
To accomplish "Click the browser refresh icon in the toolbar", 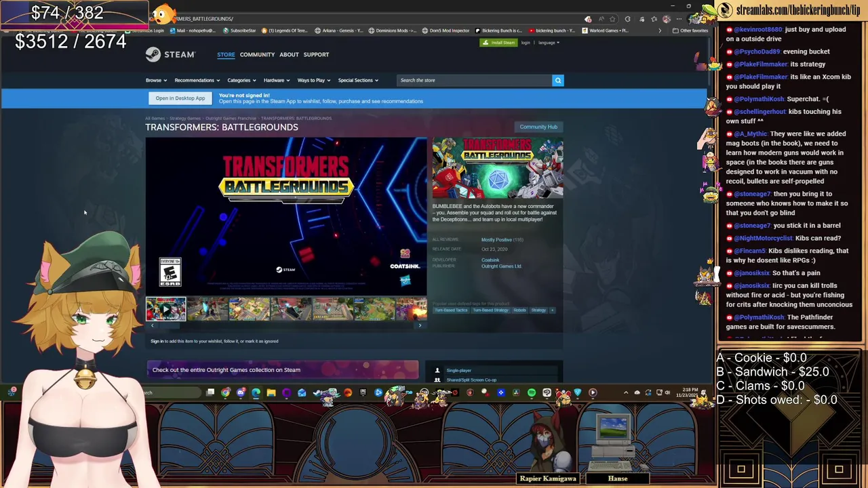I will 627,19.
